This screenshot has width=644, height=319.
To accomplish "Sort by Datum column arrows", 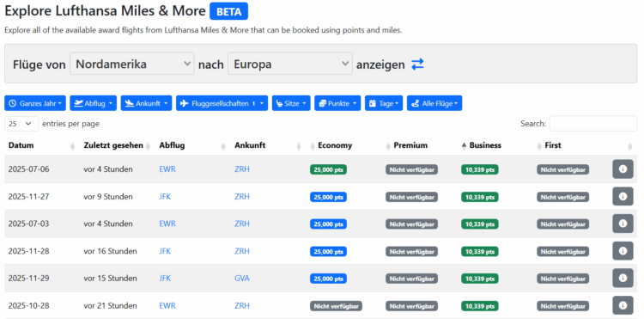I will [73, 146].
